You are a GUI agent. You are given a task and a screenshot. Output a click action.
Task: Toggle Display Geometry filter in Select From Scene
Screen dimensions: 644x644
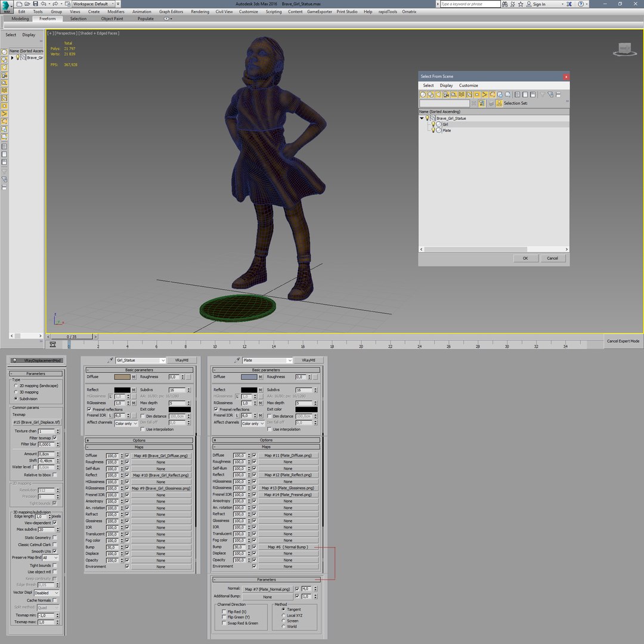pos(423,94)
